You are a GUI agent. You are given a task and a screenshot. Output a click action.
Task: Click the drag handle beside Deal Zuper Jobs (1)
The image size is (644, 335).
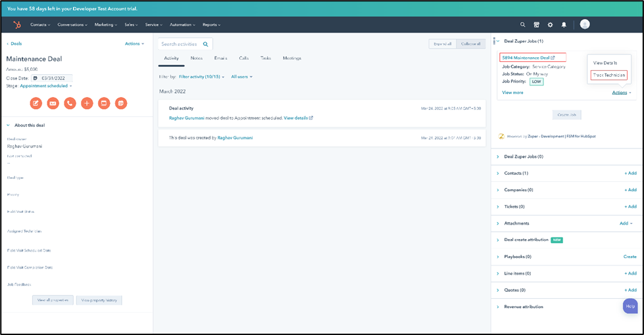tap(494, 41)
